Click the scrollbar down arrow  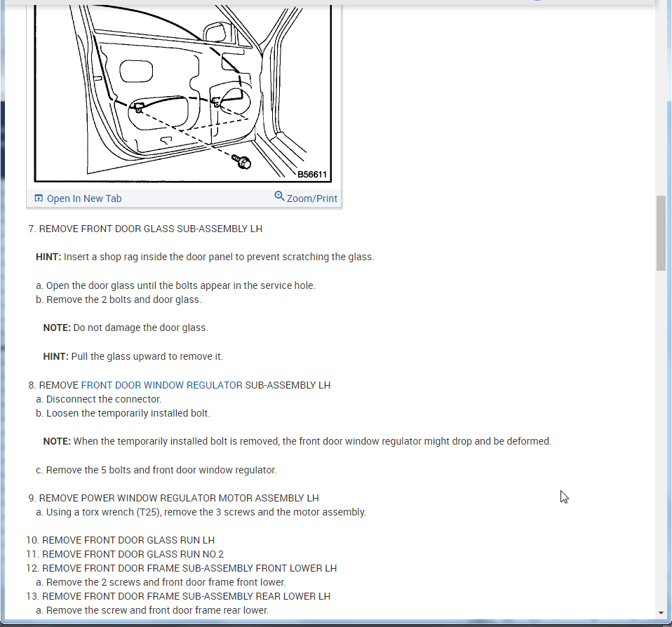coord(661,613)
